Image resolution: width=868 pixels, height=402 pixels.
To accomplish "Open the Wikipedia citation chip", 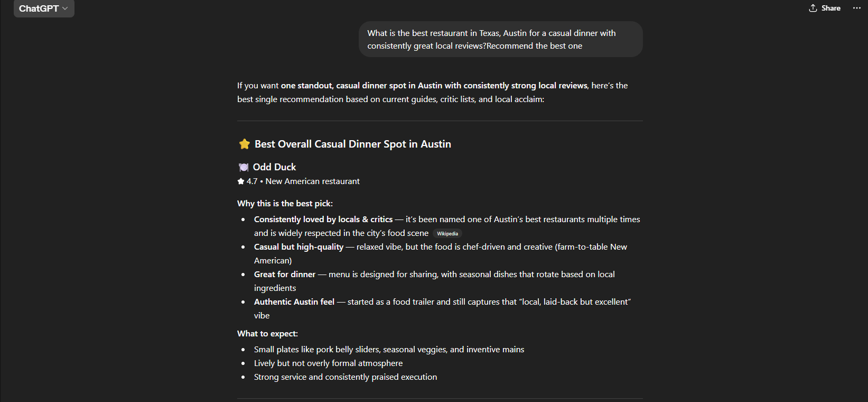I will [447, 234].
